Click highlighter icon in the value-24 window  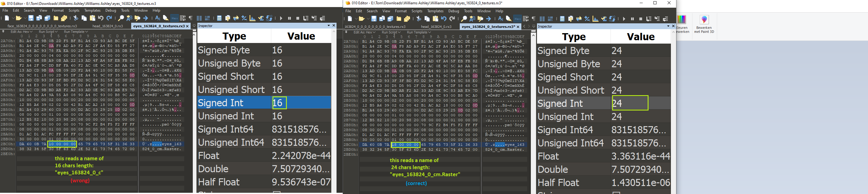tap(509, 19)
